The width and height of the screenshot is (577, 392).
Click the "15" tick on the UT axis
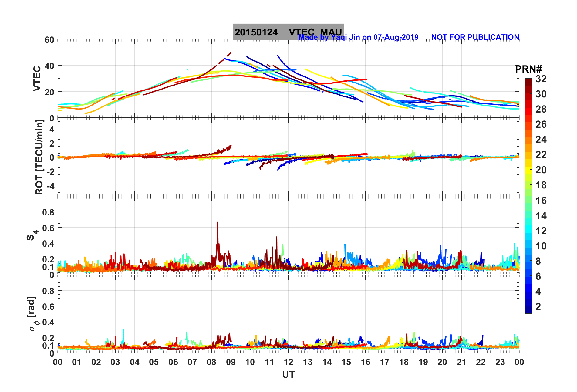tap(346, 362)
